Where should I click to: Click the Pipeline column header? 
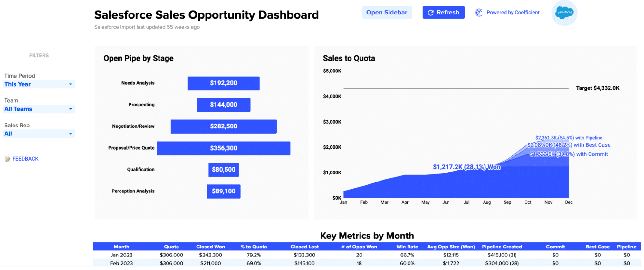[627, 247]
